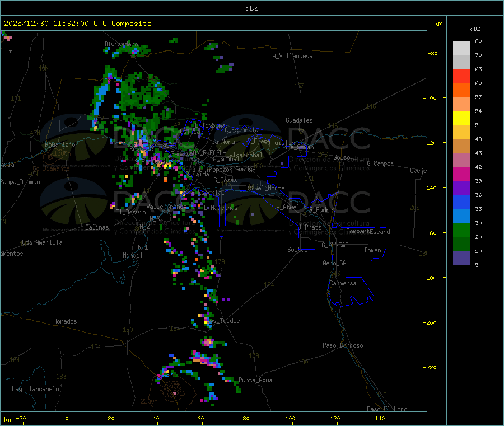Screen dimensions: 504x426
Task: Click the '0' km tick on bottom axis
Action: (x=67, y=418)
